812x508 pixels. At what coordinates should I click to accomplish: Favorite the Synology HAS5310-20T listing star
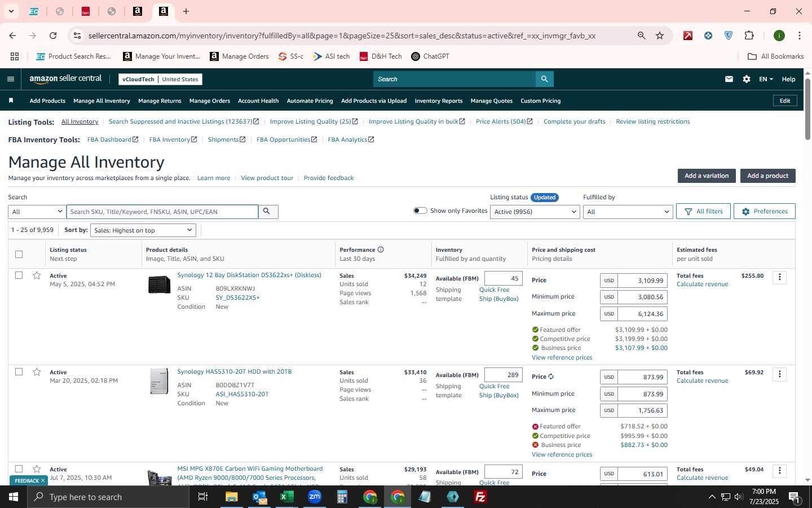(37, 372)
